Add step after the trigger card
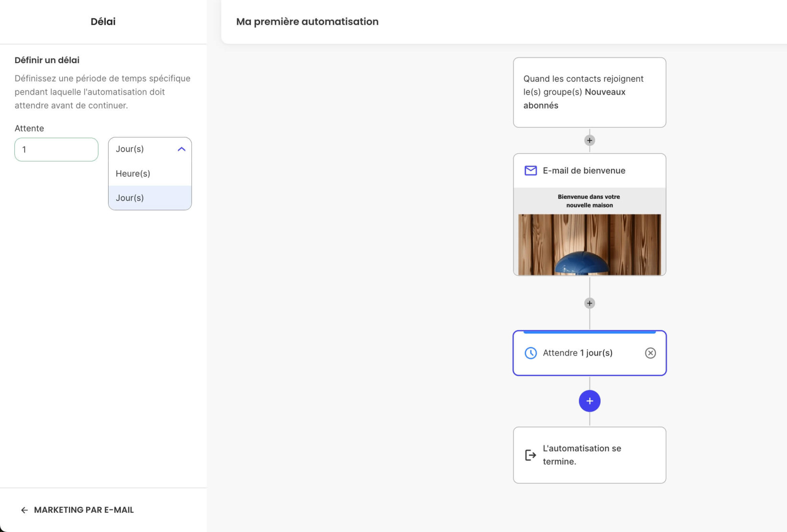787x532 pixels. pos(590,140)
